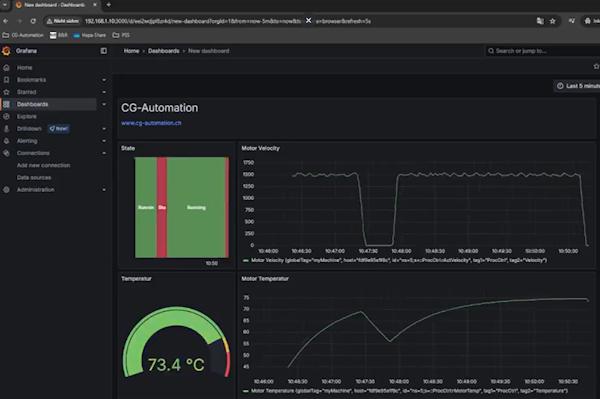The image size is (600, 399).
Task: Close the New dashboard browser tab
Action: pos(95,5)
